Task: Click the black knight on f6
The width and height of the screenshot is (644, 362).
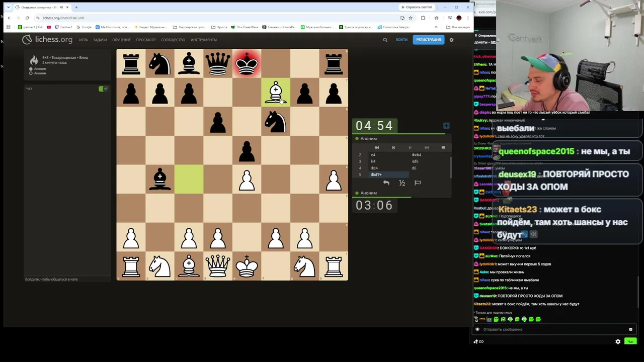Action: [x=276, y=122]
